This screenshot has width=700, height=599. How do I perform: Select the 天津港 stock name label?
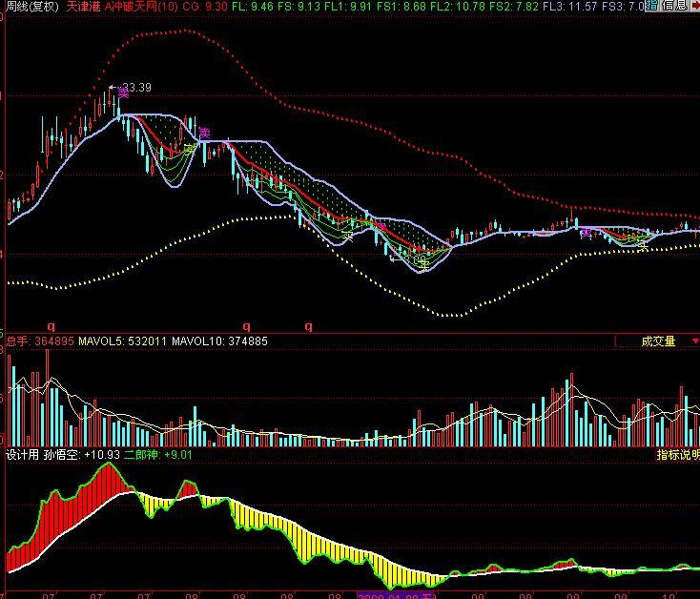(83, 6)
